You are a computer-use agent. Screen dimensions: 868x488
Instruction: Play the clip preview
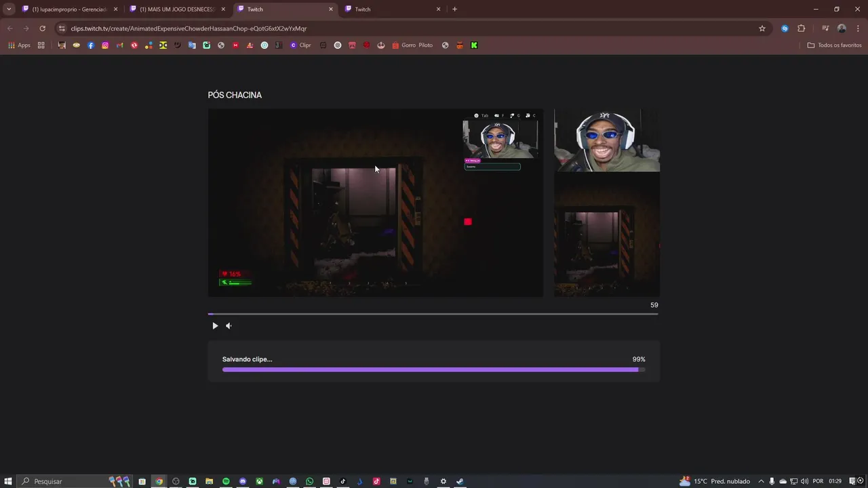pos(215,326)
